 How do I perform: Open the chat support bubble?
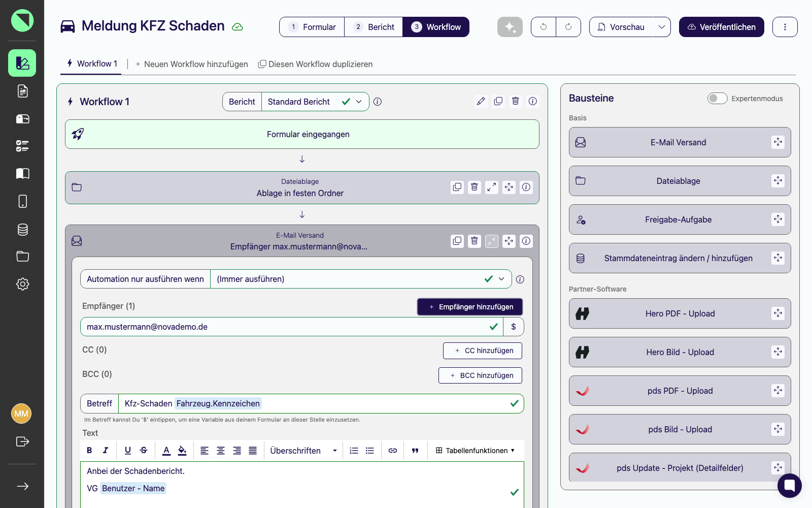tap(790, 486)
